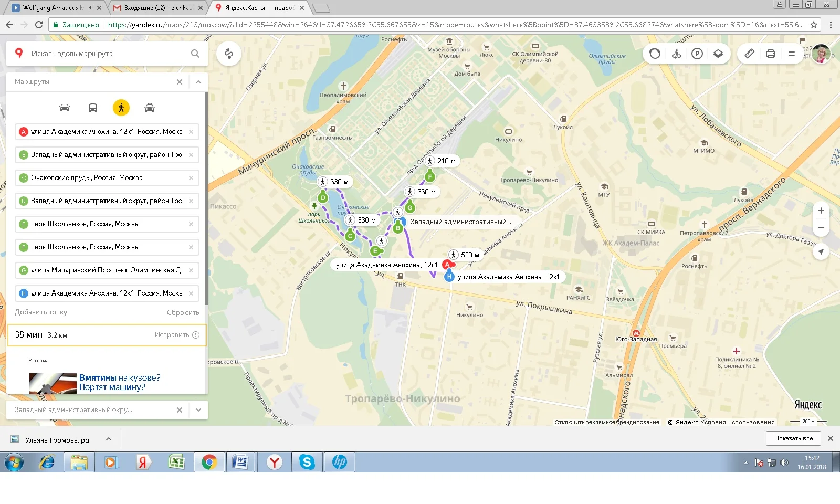840x504 pixels.
Task: Switch to the Gmail Входящие tab
Action: 157,8
